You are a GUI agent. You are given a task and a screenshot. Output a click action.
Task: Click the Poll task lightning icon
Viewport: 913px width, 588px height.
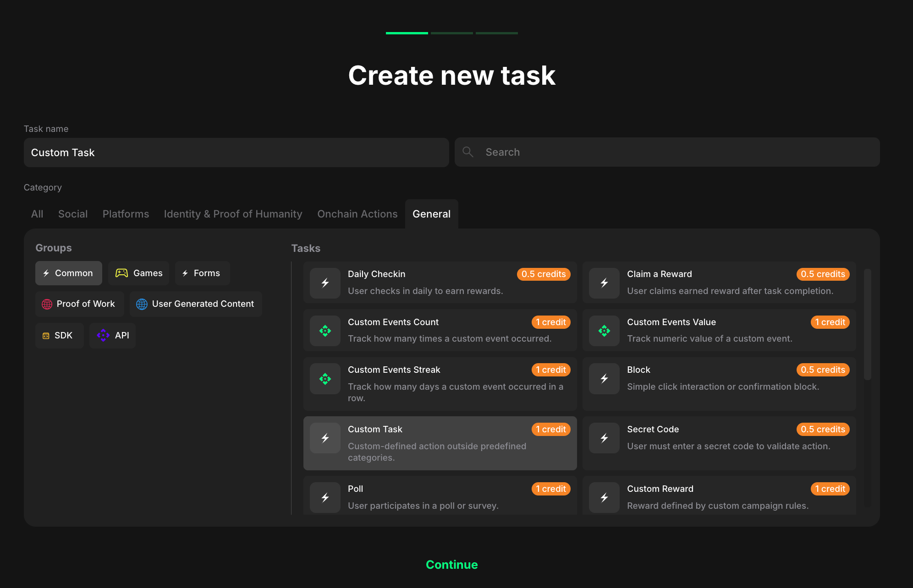(x=325, y=498)
